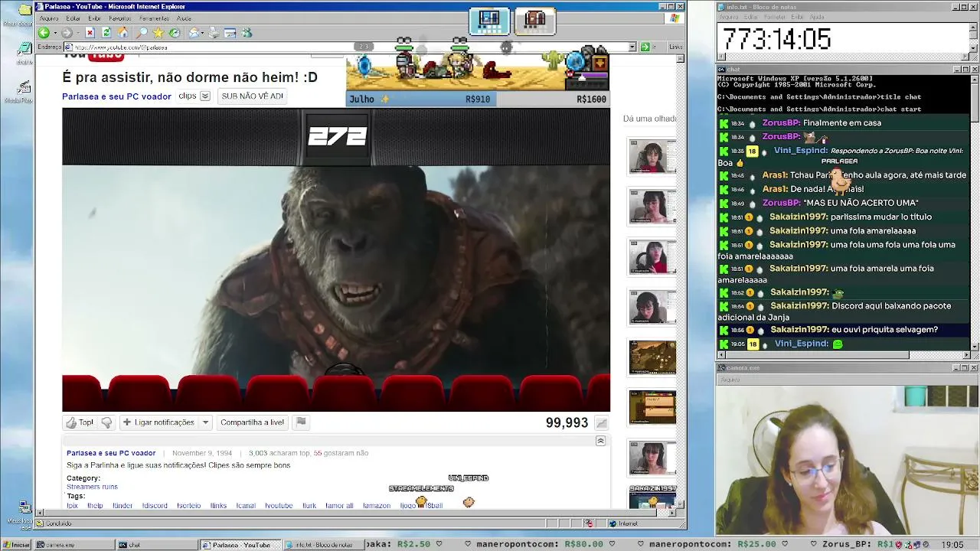Click the !amazon tag link
Screen dimensions: 980x551
click(x=376, y=506)
